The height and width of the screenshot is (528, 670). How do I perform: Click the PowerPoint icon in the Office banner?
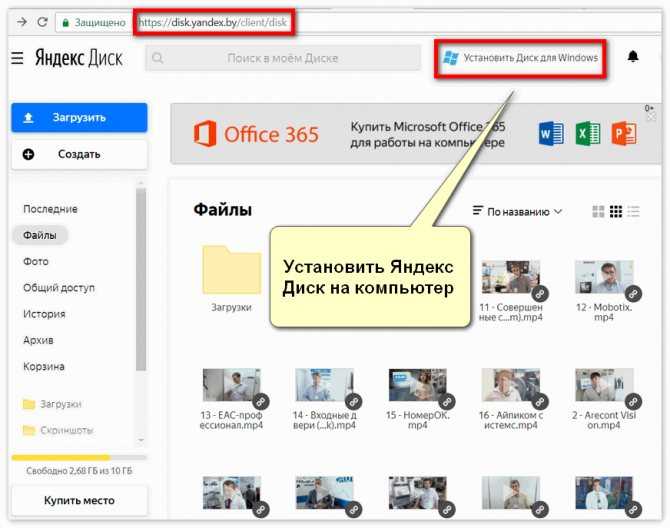(624, 134)
